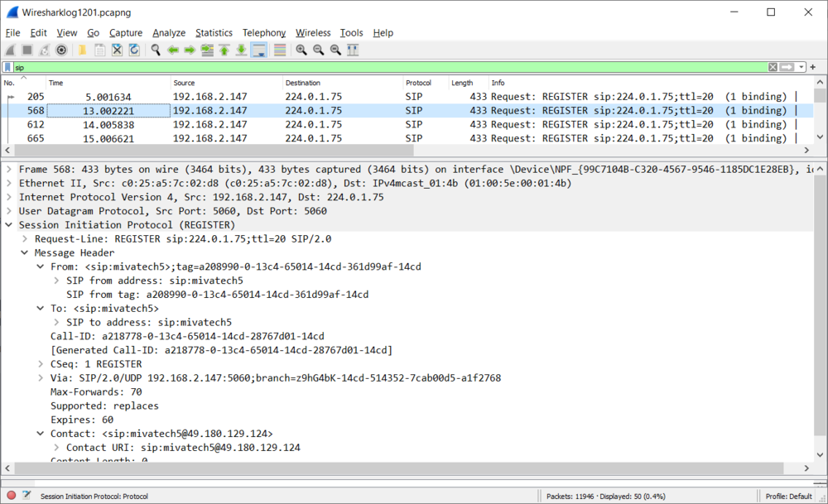Open the display filter history dropdown arrow
Viewport: 828px width, 504px height.
[x=801, y=67]
